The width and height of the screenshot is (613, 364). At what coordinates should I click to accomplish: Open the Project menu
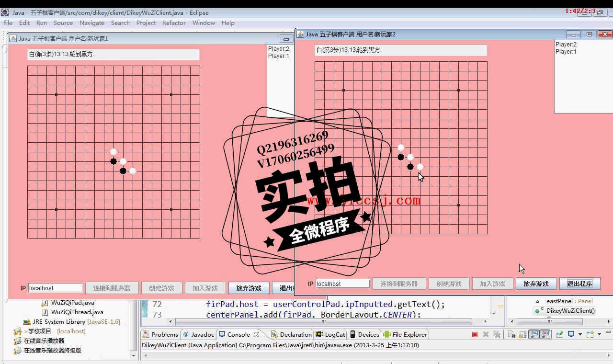[146, 23]
